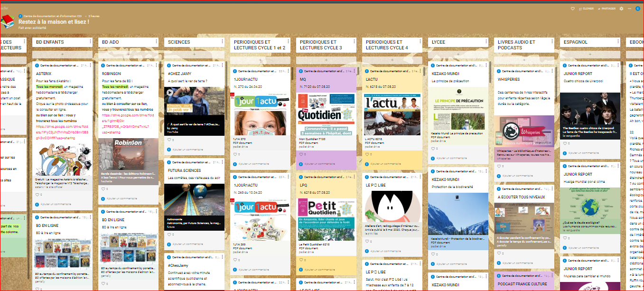Add a post to ESPAGNOL column

coord(590,55)
